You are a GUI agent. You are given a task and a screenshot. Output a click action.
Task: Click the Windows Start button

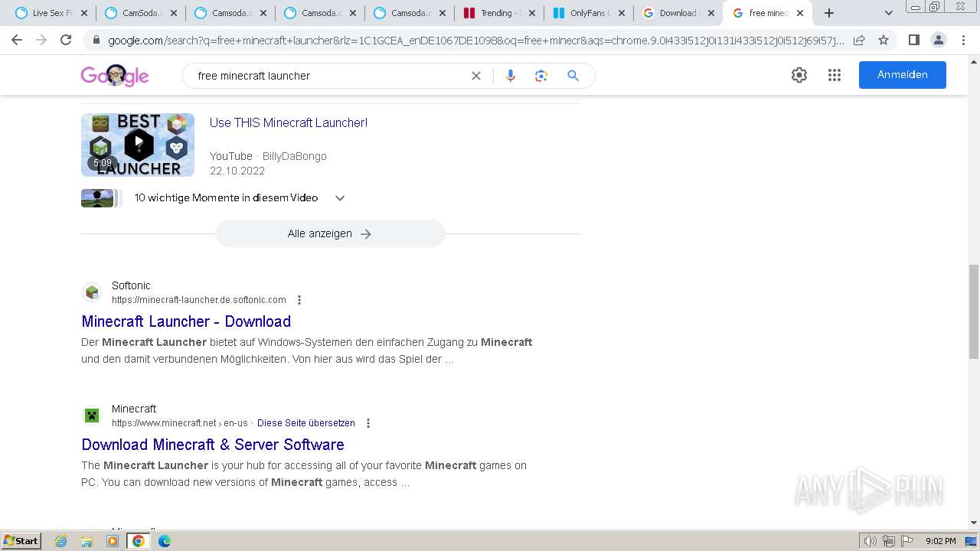pos(21,541)
